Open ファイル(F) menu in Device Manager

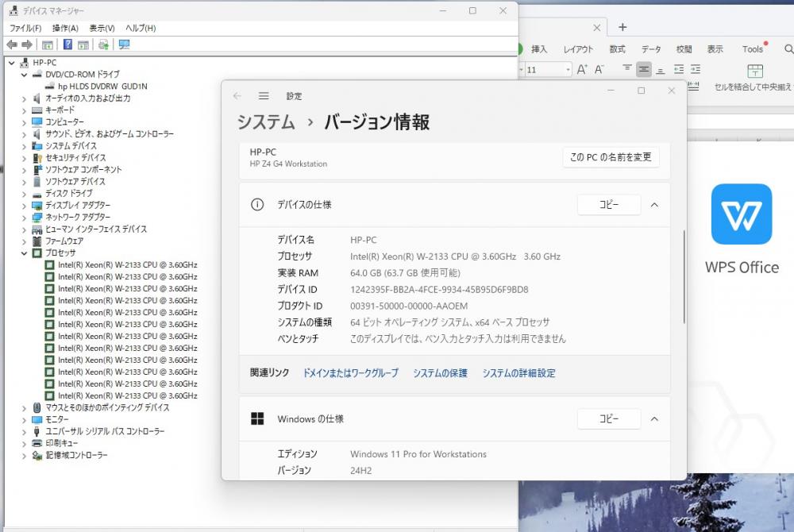coord(25,28)
